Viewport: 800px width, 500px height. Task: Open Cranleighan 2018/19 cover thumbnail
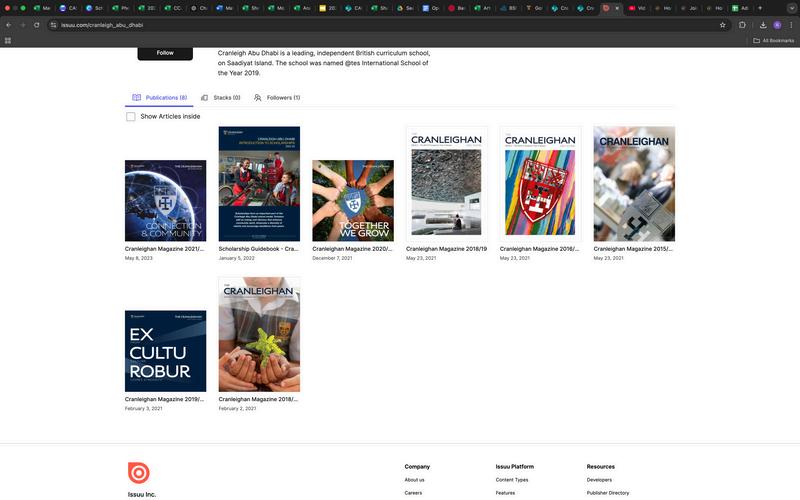tap(446, 184)
